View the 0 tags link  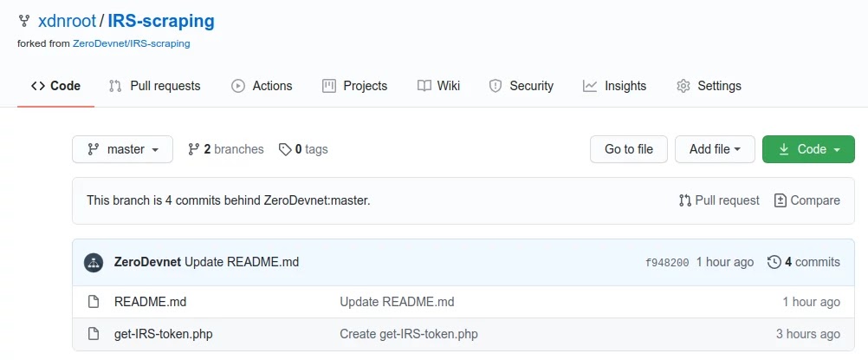[303, 149]
